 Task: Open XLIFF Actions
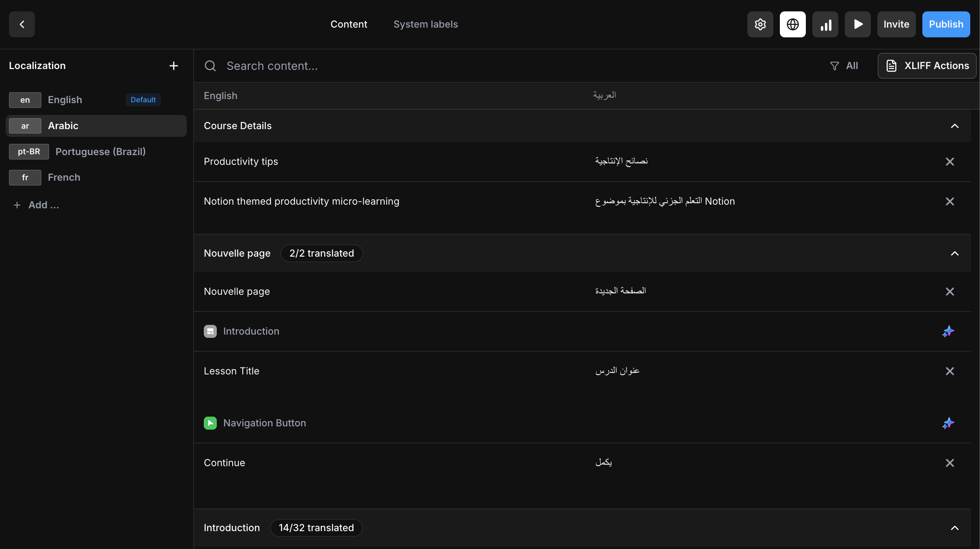pos(927,66)
